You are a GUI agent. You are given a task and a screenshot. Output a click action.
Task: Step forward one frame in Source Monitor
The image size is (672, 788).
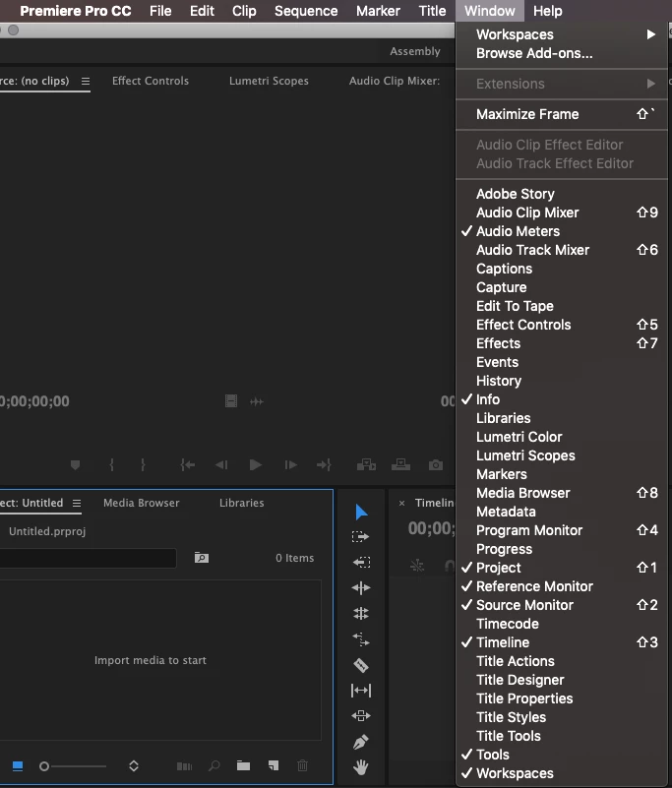click(x=290, y=465)
